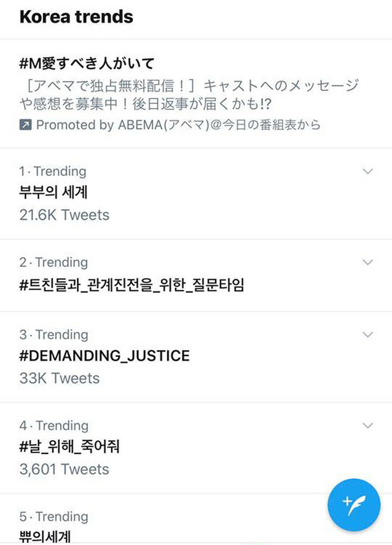Open chevron menu for #트친들과_관계진전을_위한_질문타임
The width and height of the screenshot is (392, 545).
(368, 263)
